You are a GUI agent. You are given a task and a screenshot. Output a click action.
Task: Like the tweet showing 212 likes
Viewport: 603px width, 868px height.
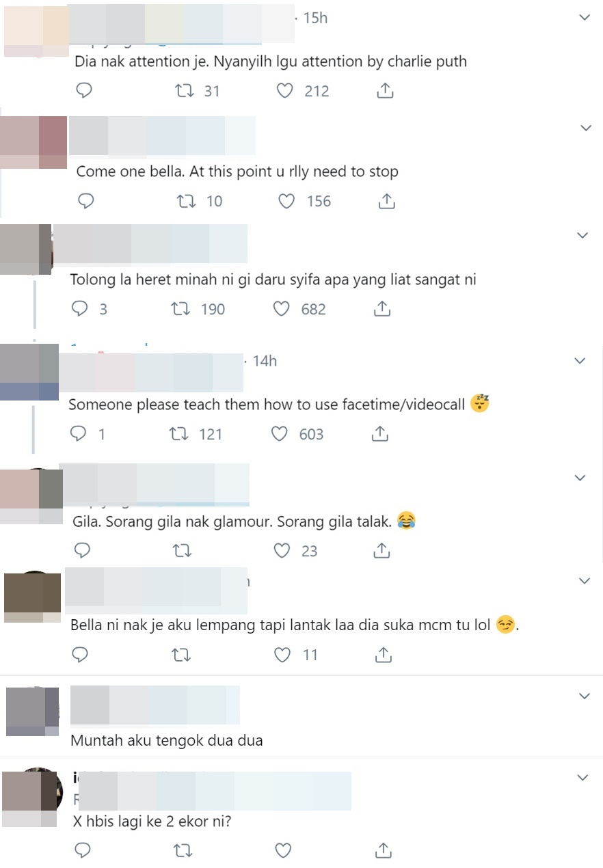click(x=284, y=91)
